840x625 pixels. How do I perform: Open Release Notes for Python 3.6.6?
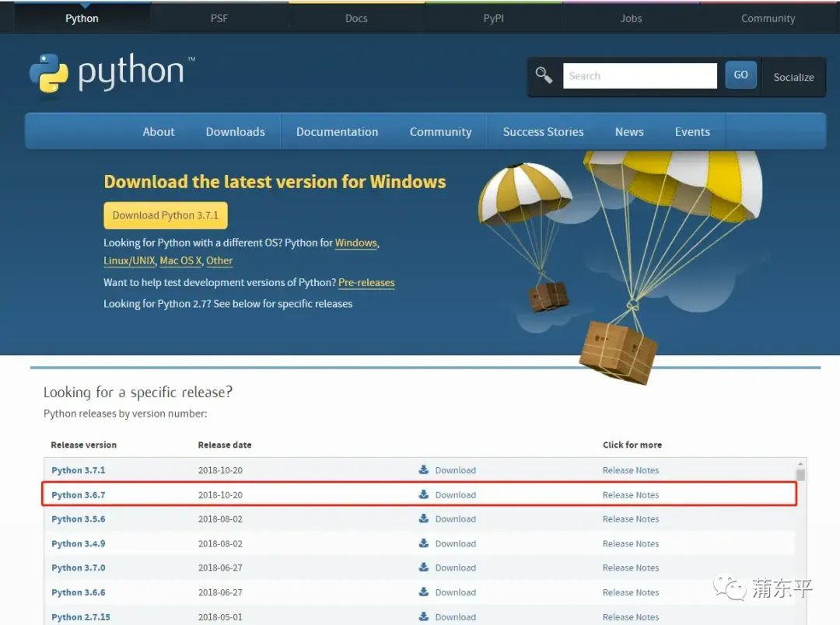[631, 592]
